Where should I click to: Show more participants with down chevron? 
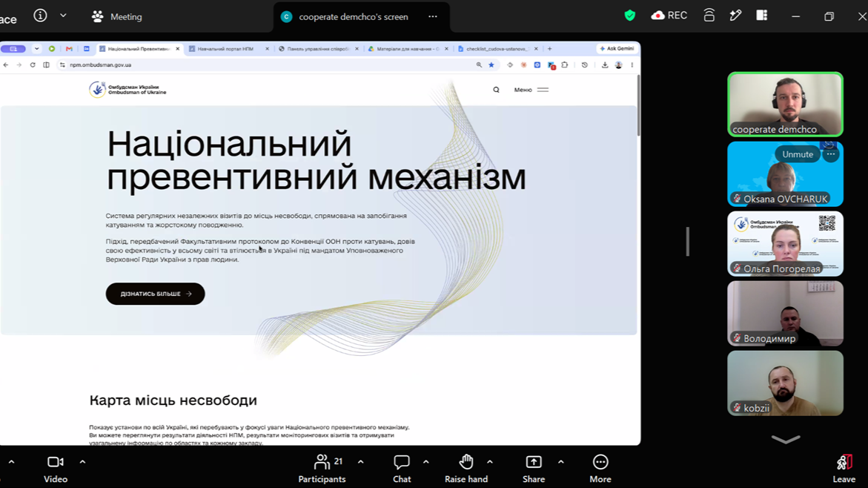(x=786, y=439)
